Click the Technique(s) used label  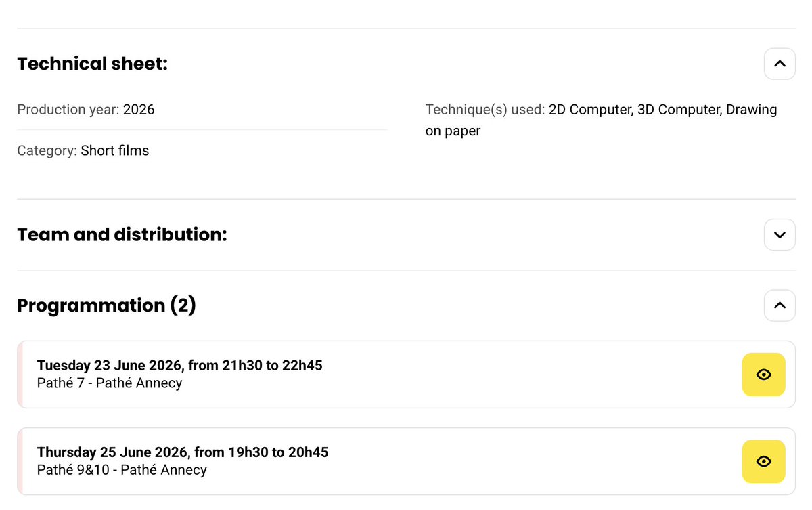point(485,110)
